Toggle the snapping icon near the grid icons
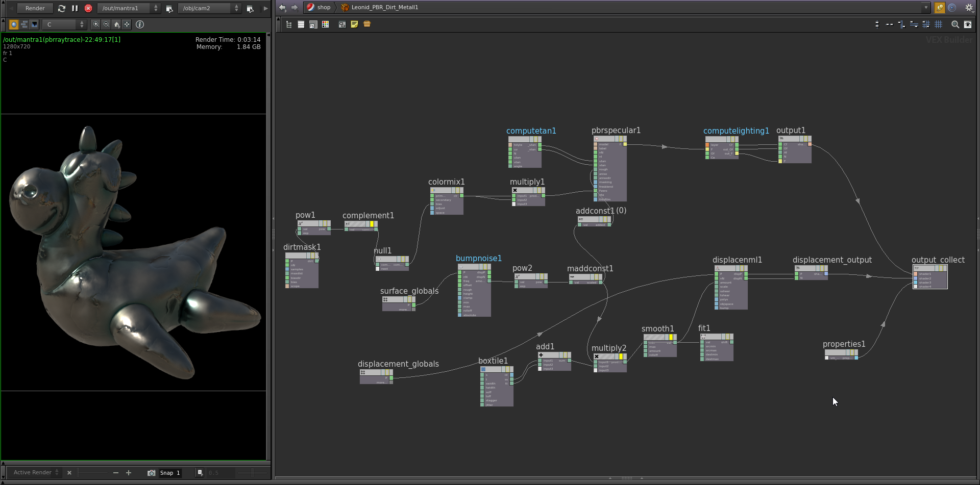980x485 pixels. 926,24
